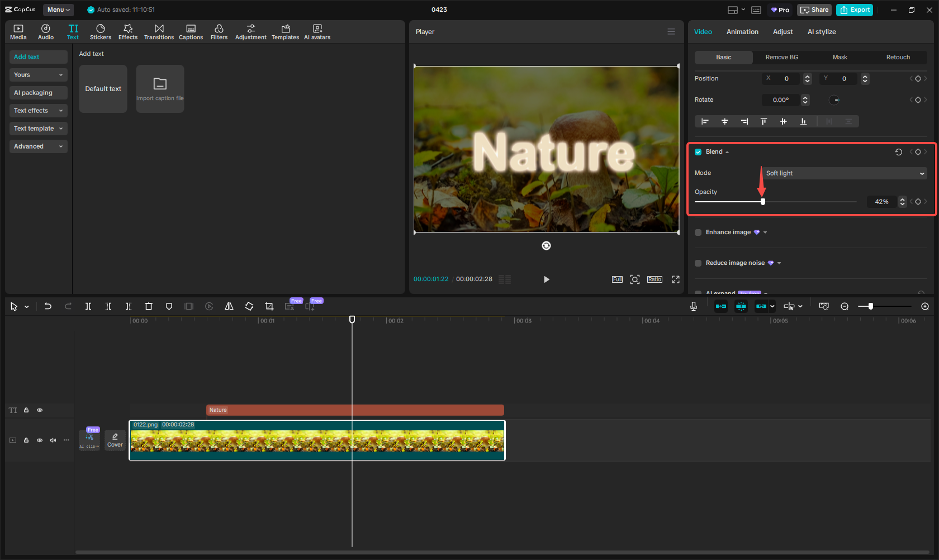Click the mirror flip icon

[229, 306]
